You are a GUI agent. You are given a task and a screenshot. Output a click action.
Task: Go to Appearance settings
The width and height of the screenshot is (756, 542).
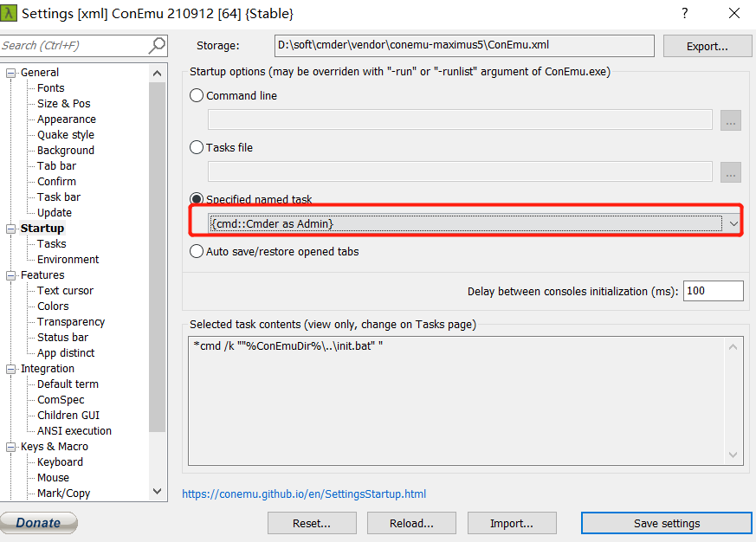click(67, 119)
